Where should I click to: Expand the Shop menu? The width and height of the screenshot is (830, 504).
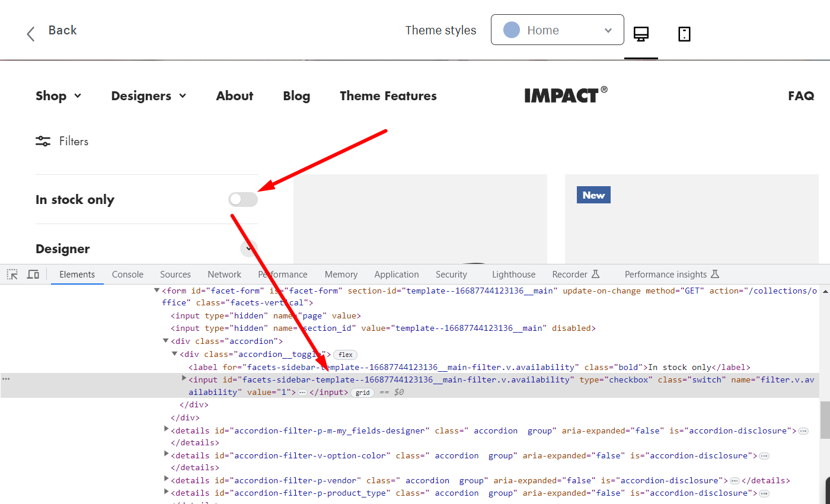coord(59,96)
